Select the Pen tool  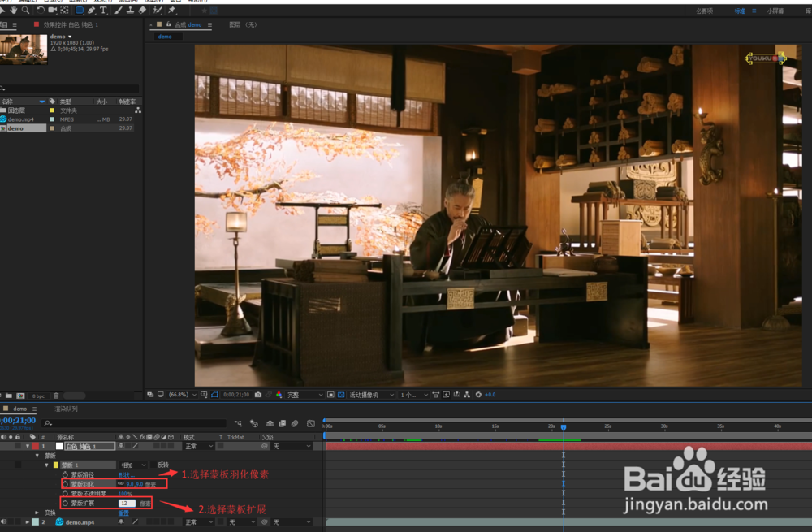92,10
